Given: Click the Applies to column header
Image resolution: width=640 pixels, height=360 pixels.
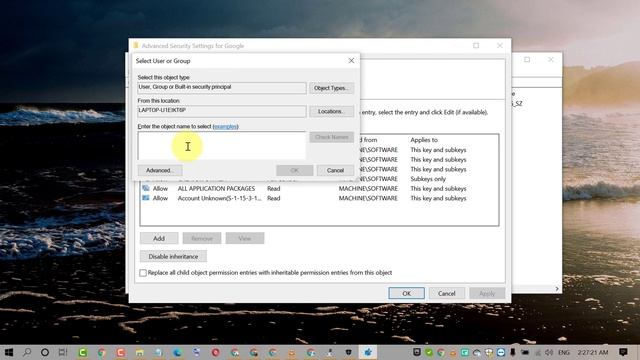Looking at the screenshot, I should pos(424,140).
